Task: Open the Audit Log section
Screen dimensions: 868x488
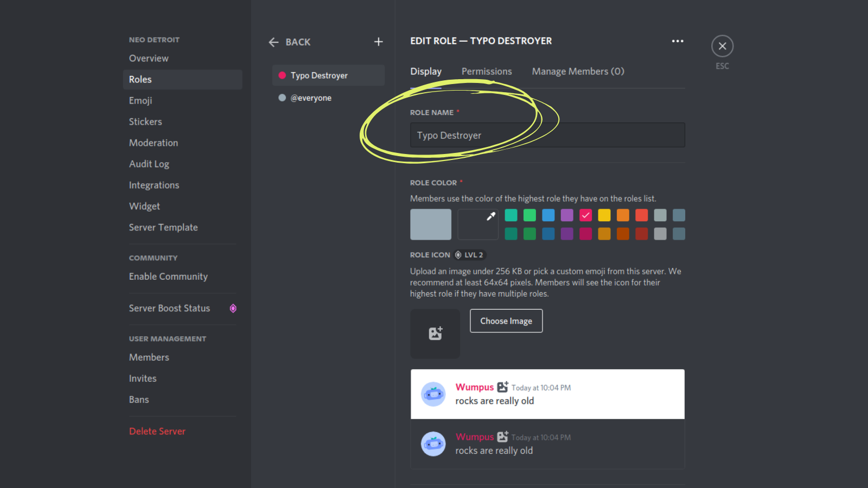Action: click(x=149, y=164)
